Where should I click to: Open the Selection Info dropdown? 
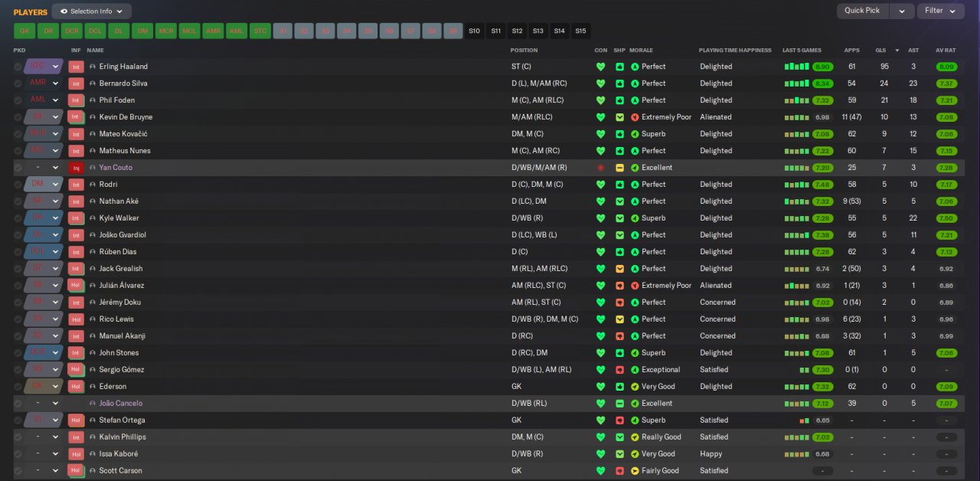click(92, 11)
